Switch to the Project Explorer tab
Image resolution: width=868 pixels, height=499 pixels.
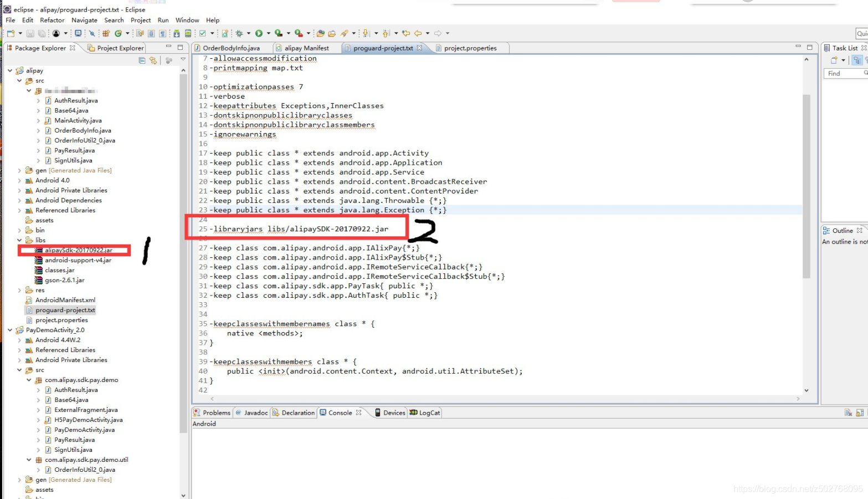pyautogui.click(x=116, y=48)
